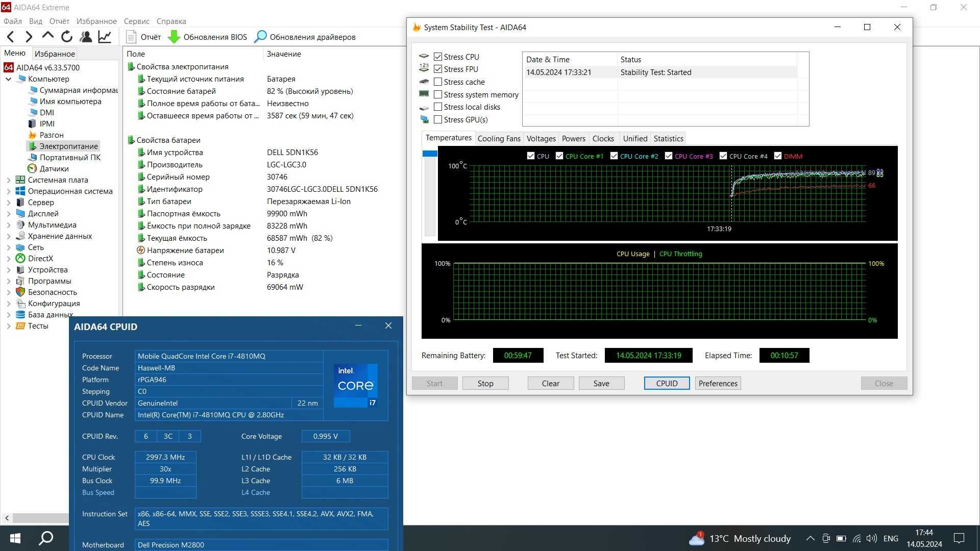Expand the Сеть tree node
980x551 pixels.
click(9, 247)
